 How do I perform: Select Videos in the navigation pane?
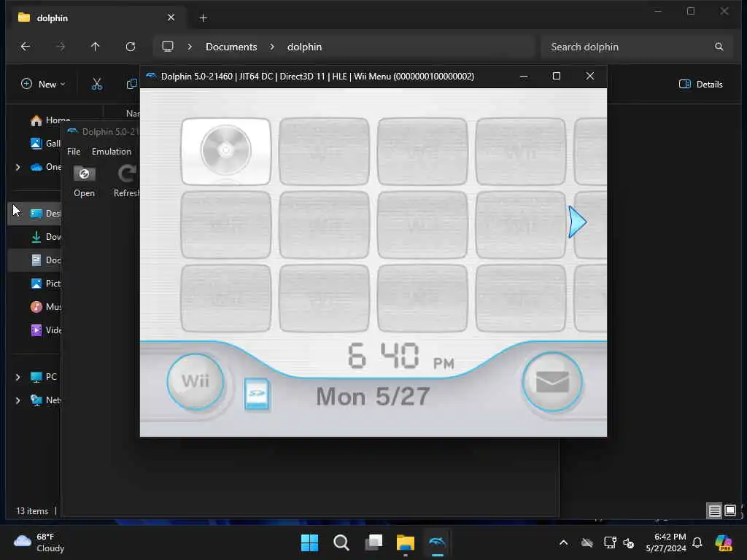click(45, 330)
